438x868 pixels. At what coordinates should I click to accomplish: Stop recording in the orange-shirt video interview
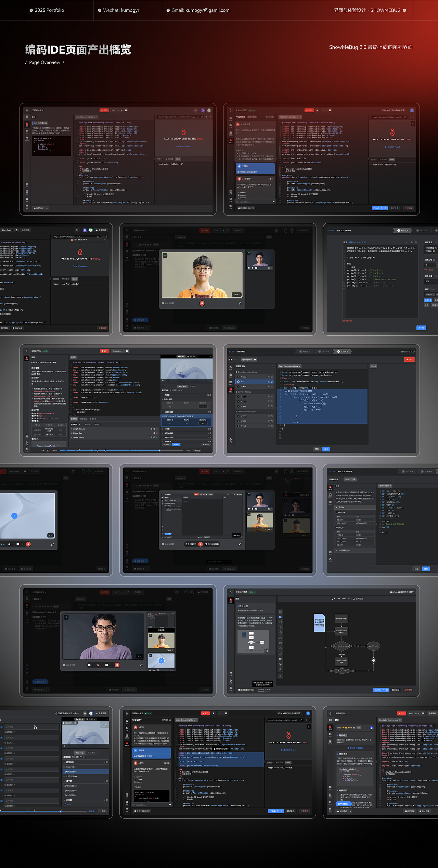pos(202,303)
